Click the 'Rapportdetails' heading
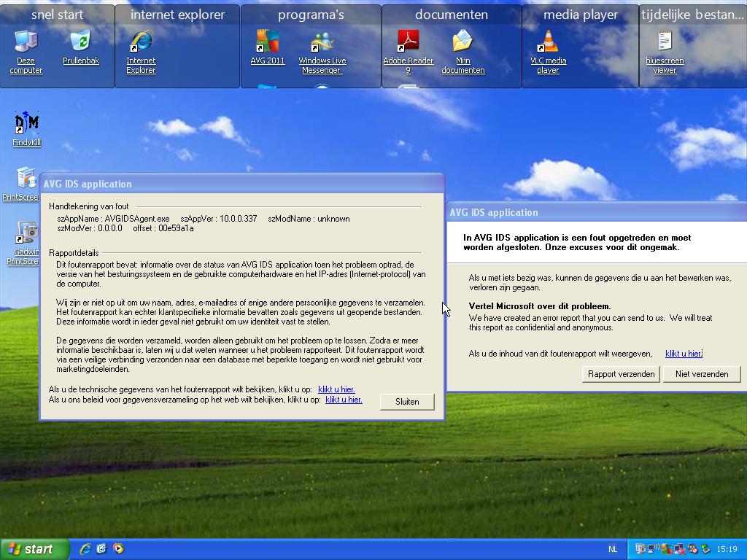 74,253
